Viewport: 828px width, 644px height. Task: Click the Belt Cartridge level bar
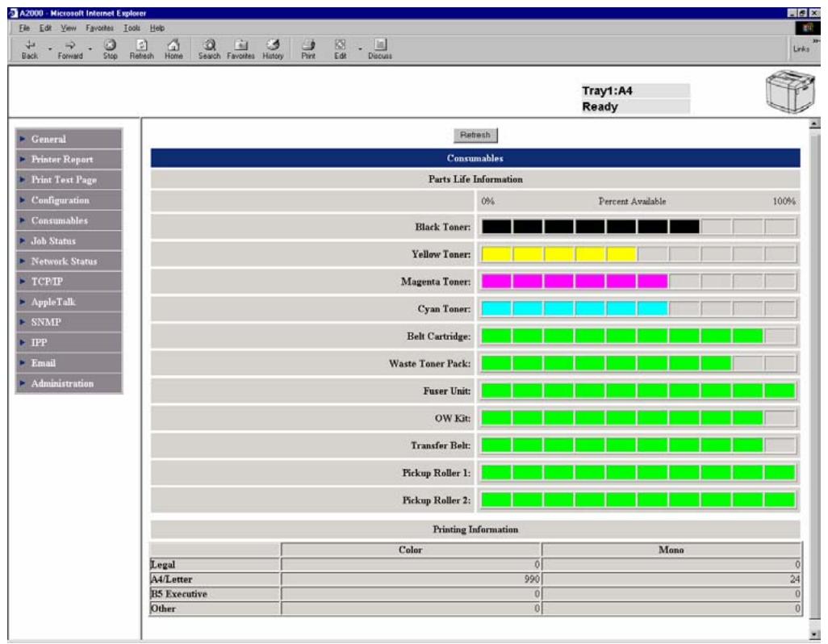638,337
